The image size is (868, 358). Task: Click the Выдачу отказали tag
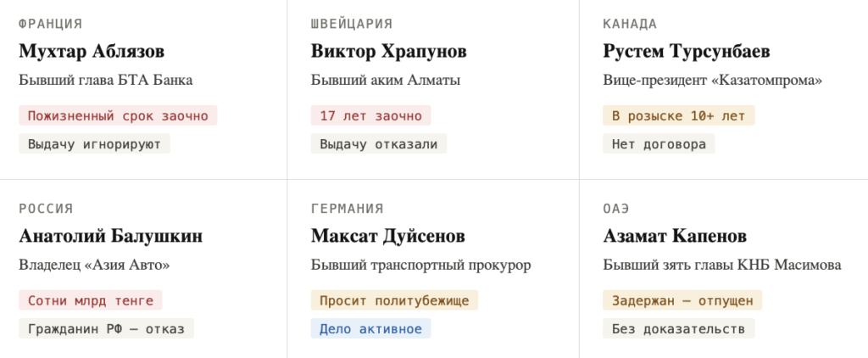coord(378,143)
